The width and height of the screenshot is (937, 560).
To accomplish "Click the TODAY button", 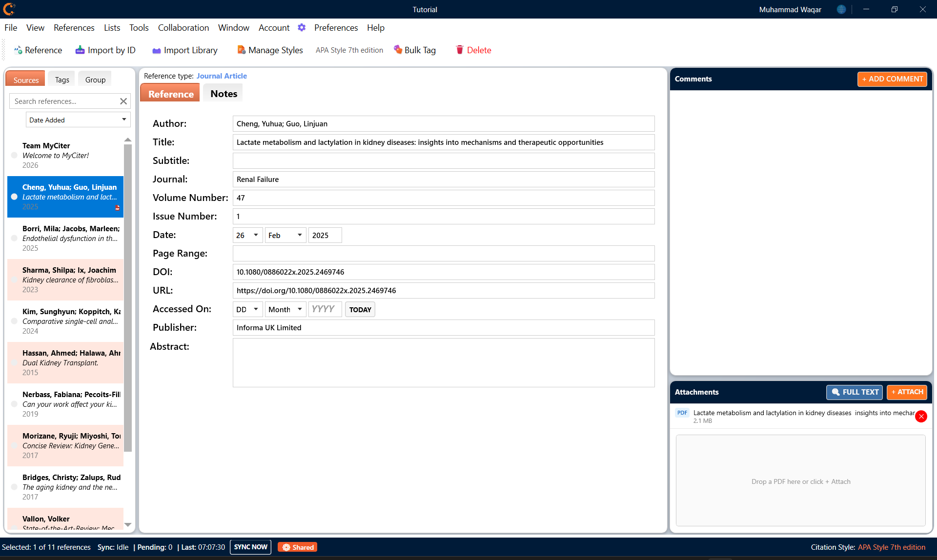I will [360, 309].
